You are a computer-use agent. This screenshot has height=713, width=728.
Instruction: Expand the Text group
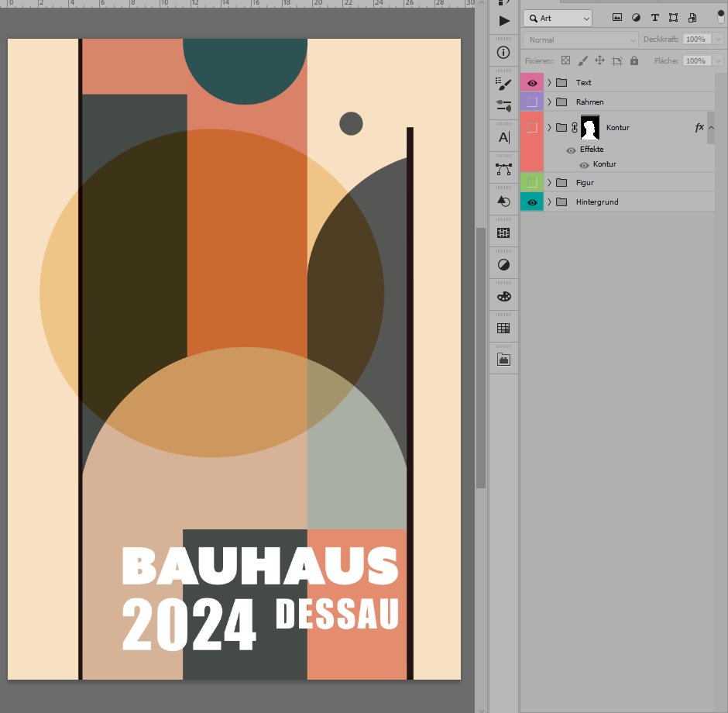pyautogui.click(x=549, y=83)
